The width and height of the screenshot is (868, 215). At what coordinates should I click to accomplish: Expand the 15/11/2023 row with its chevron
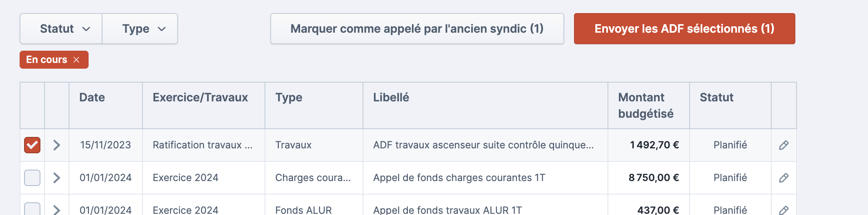pyautogui.click(x=57, y=145)
